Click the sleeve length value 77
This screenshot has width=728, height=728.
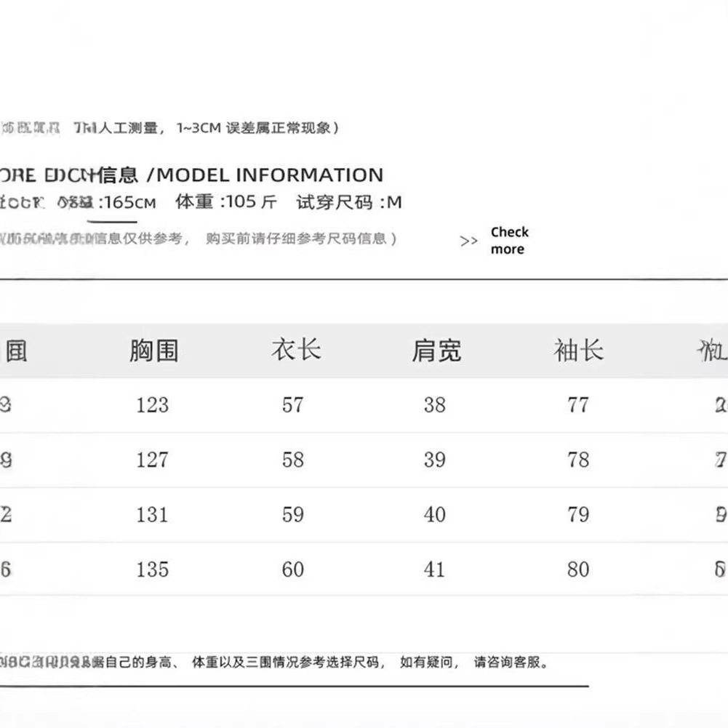(x=578, y=405)
